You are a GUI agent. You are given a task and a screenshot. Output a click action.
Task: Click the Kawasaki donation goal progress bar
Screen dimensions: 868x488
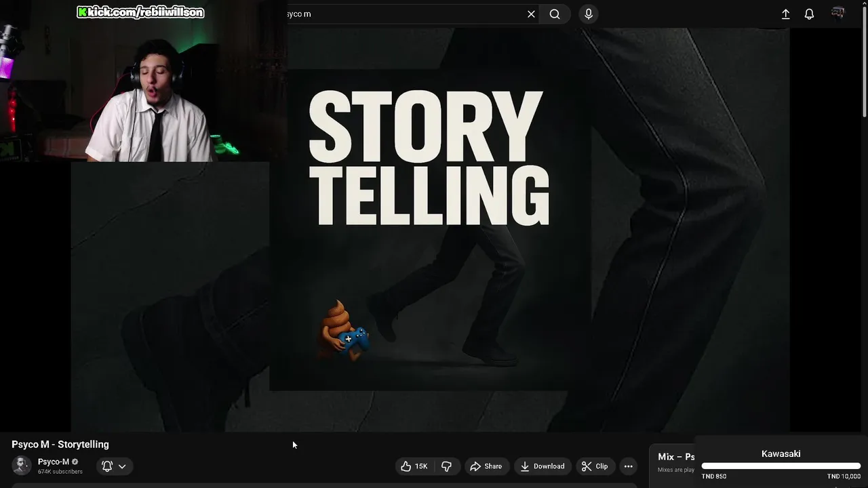coord(781,466)
